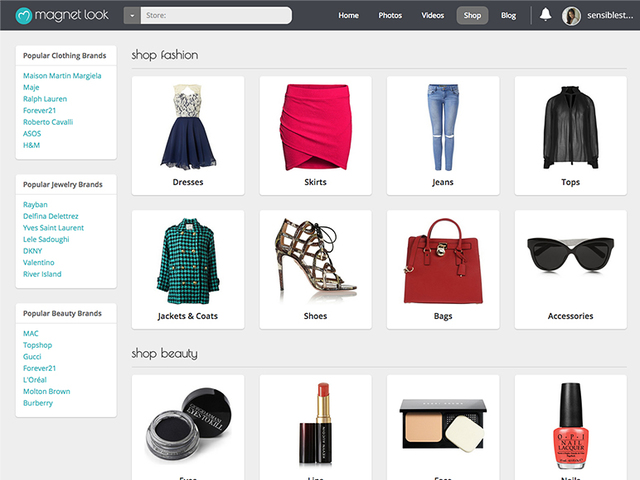Click the 'Popular Clothing Brands' heading
Screen dimensions: 640x480
pyautogui.click(x=64, y=56)
